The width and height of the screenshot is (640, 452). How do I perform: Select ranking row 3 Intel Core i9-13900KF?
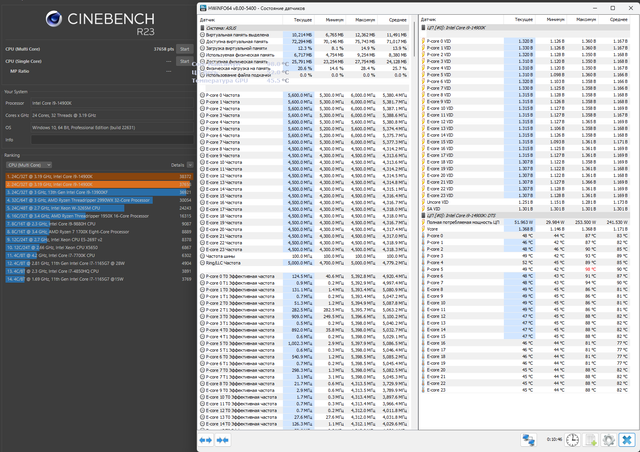click(x=99, y=192)
